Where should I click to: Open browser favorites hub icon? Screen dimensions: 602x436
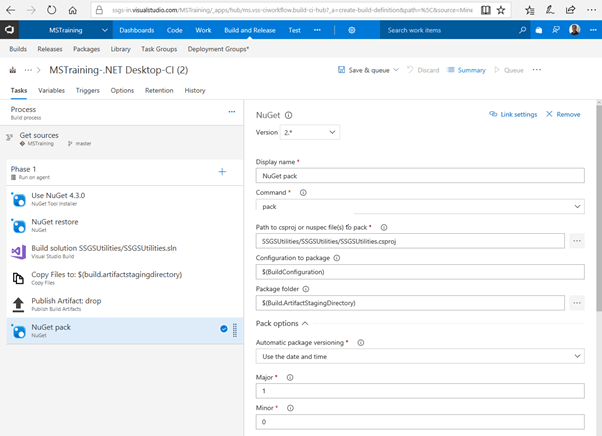pyautogui.click(x=530, y=10)
